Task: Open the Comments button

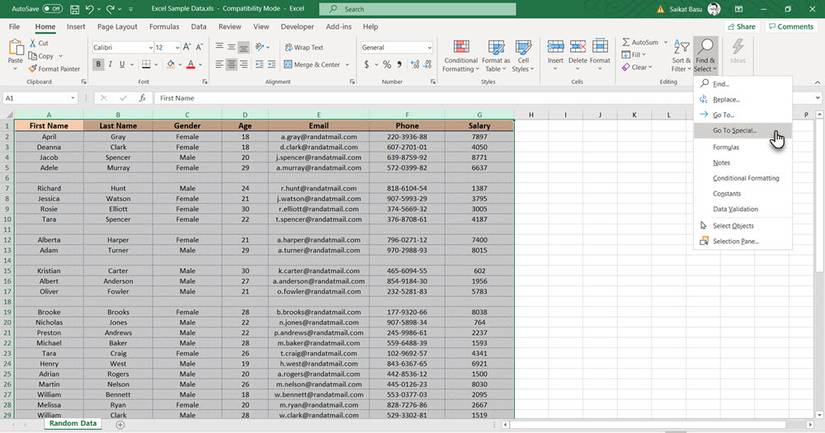Action: click(790, 27)
